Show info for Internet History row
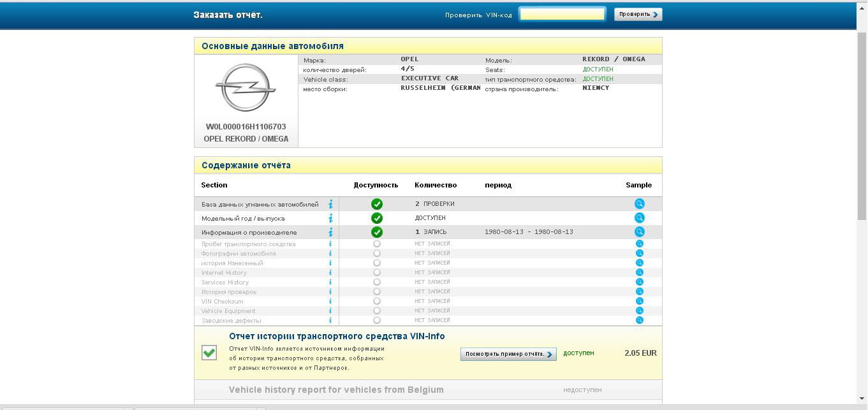 click(x=330, y=272)
